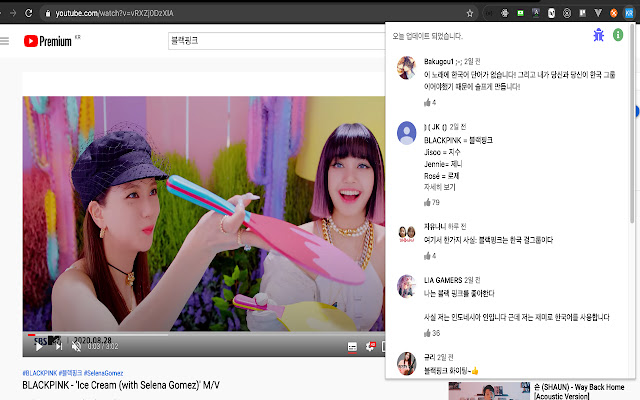Open the Korean #블랙핑크 hashtag link
Screen dimensions: 640x400
pyautogui.click(x=70, y=373)
